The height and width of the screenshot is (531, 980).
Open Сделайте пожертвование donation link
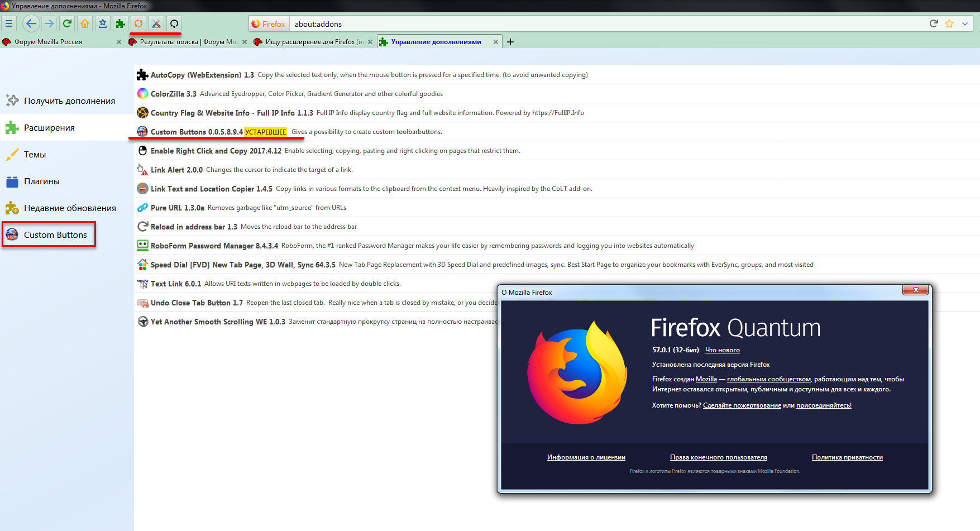(x=742, y=405)
